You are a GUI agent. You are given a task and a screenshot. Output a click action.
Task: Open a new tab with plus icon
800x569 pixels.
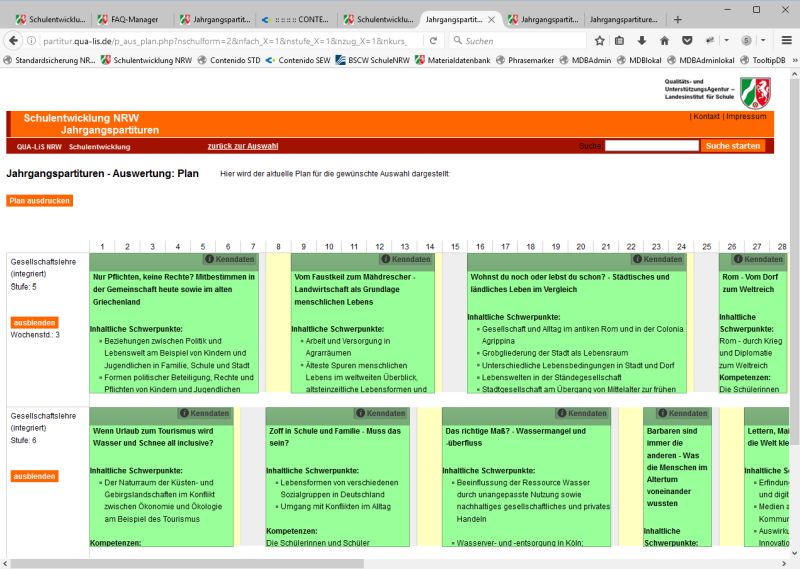[678, 19]
